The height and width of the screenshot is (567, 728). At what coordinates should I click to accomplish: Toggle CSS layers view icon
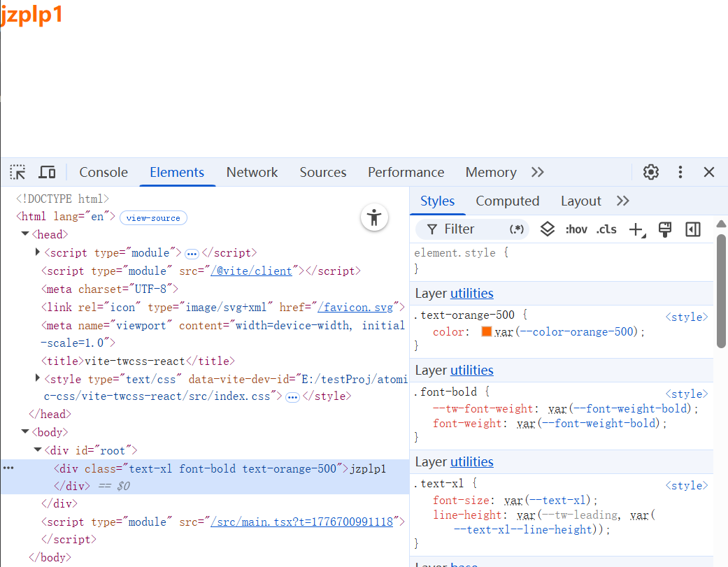tap(548, 229)
